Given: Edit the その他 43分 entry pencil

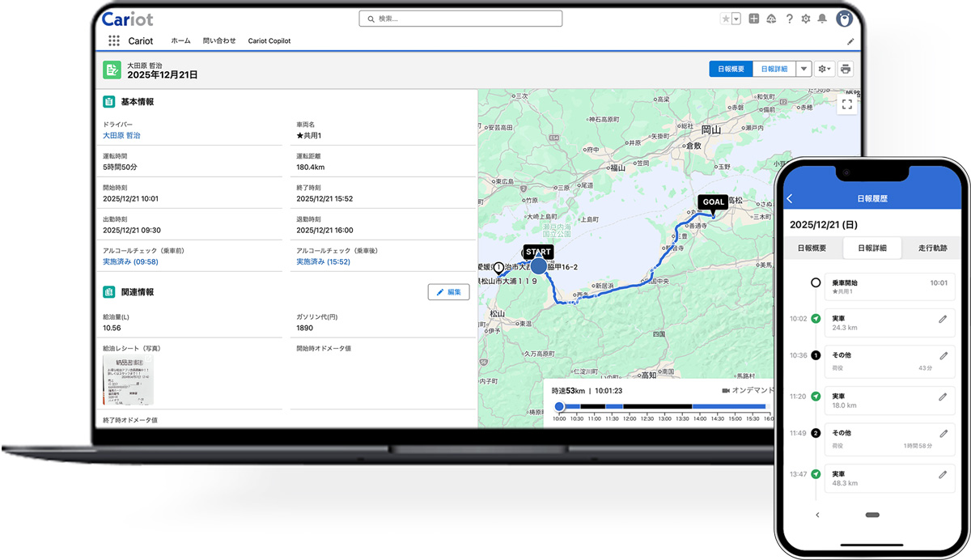Looking at the screenshot, I should click(943, 355).
